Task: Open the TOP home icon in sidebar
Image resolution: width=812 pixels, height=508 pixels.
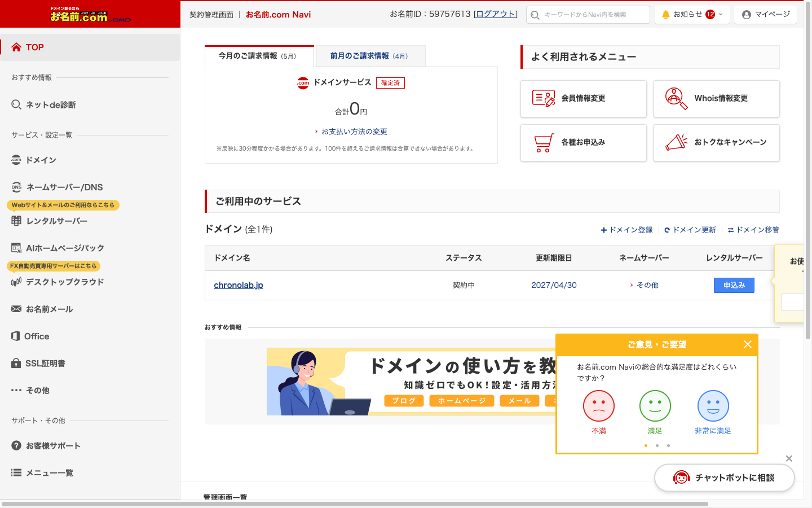Action: point(16,47)
